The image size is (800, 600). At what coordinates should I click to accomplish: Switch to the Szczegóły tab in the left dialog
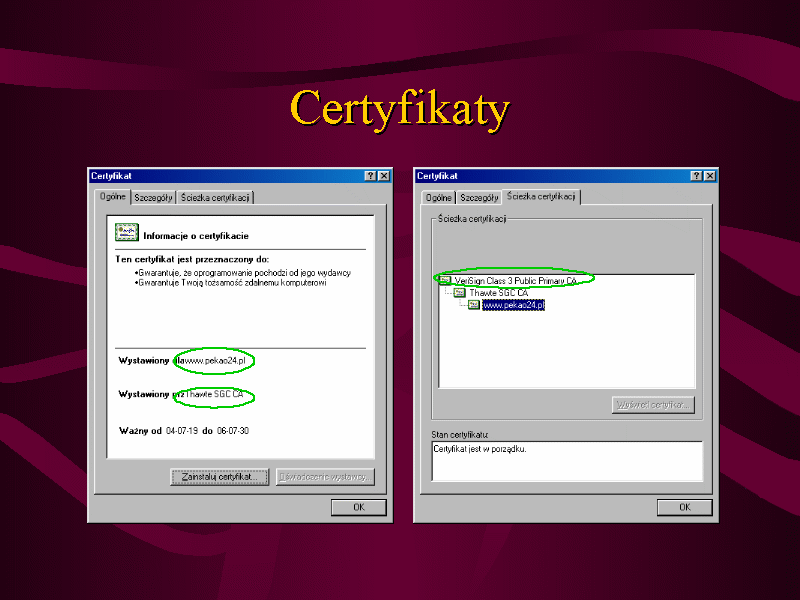154,198
